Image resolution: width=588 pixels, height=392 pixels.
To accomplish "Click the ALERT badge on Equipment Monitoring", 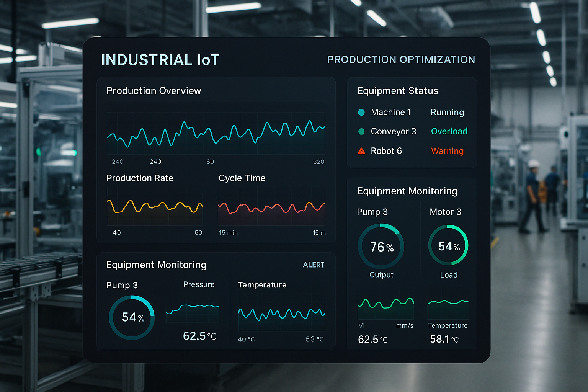I will 314,265.
